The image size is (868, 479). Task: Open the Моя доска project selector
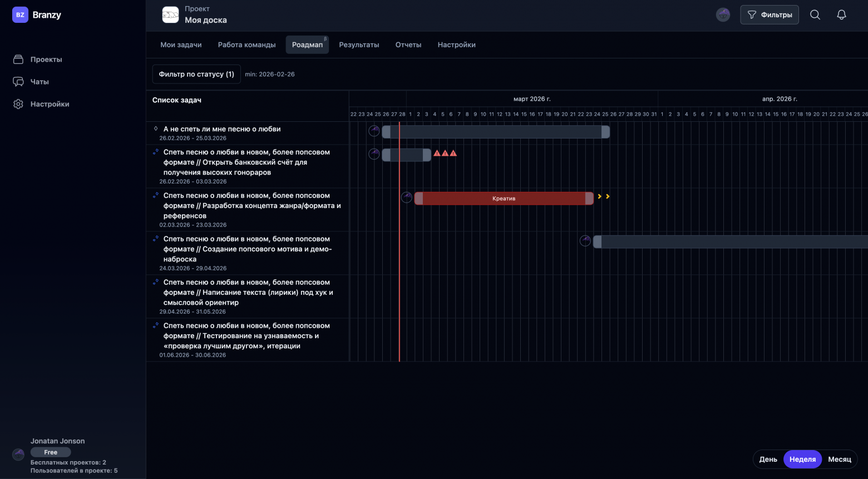pyautogui.click(x=205, y=20)
